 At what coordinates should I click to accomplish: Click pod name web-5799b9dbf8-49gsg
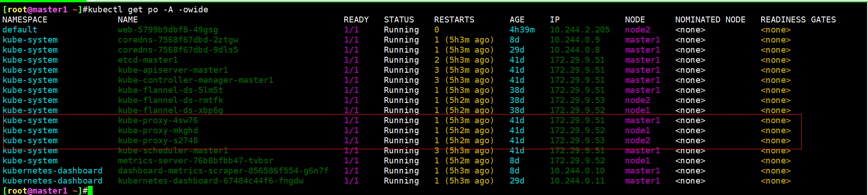tap(168, 30)
